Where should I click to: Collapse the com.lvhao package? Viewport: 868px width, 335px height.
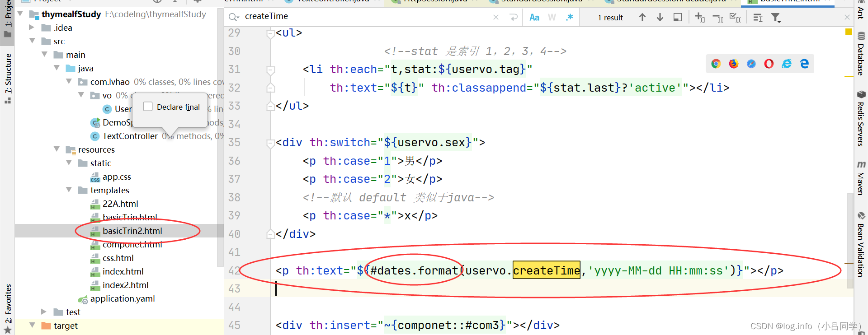(69, 82)
